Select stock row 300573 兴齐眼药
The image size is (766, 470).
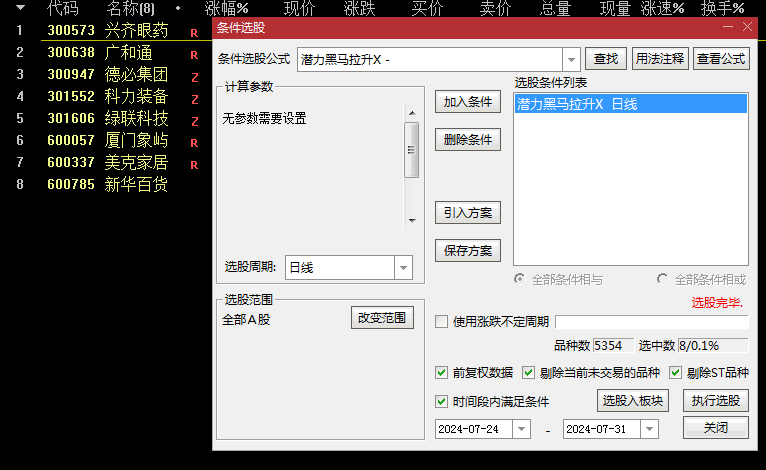click(107, 30)
